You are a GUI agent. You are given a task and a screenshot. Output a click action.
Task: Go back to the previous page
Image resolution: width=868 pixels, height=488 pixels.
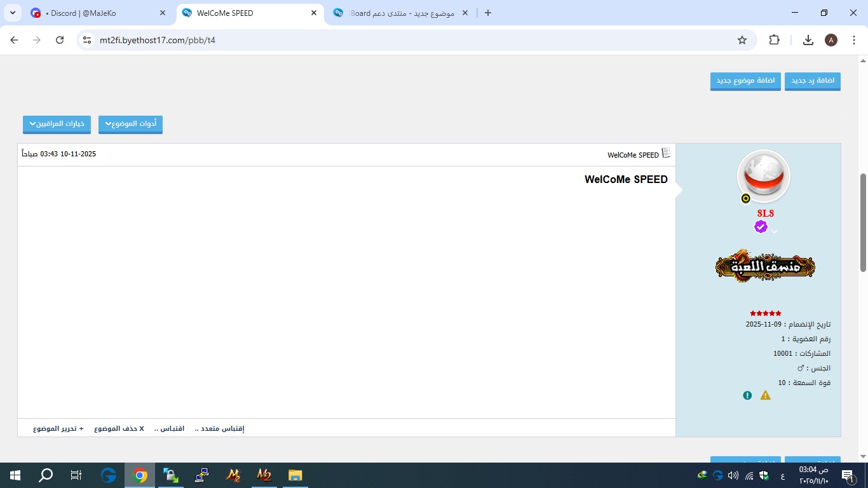tap(14, 40)
